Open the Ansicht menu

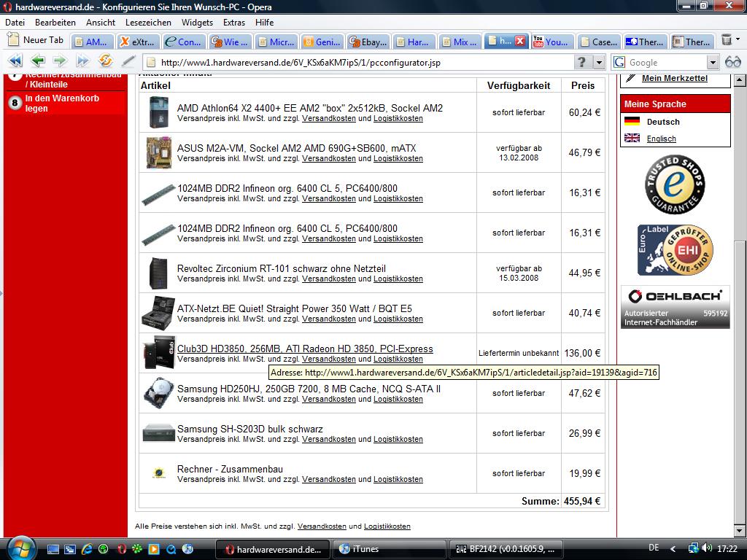pyautogui.click(x=101, y=23)
